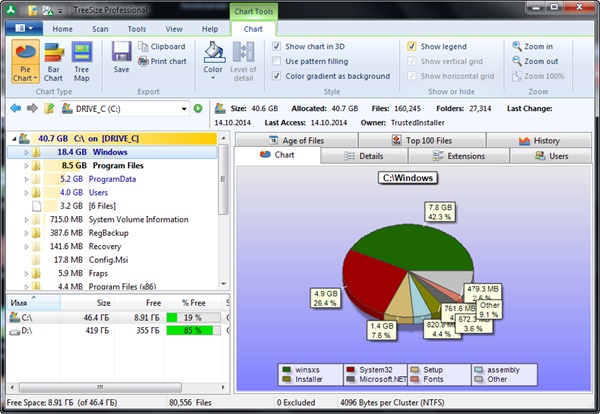Open the Scan ribbon tab

(x=100, y=29)
